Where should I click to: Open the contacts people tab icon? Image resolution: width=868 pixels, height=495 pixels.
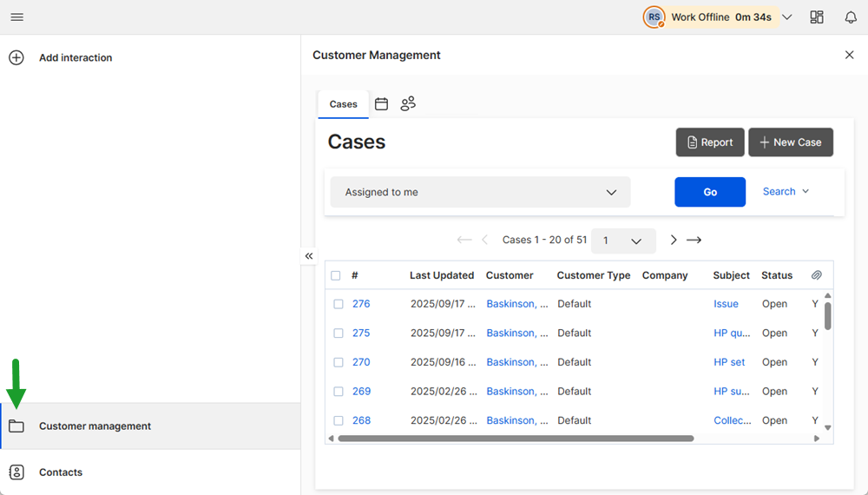pyautogui.click(x=408, y=104)
